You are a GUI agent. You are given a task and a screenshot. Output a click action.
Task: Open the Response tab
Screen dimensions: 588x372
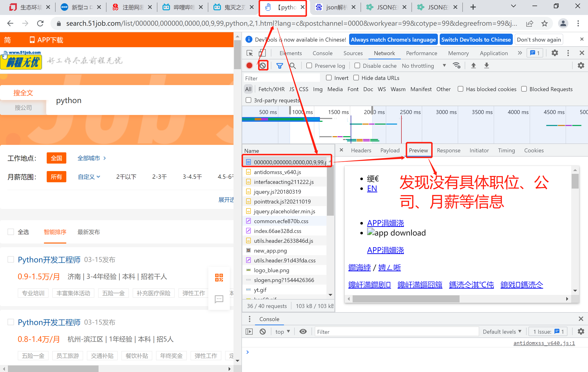click(x=448, y=150)
